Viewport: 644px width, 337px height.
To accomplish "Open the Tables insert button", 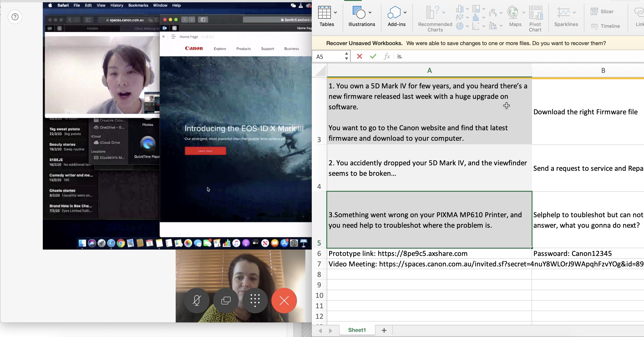I will (x=325, y=13).
